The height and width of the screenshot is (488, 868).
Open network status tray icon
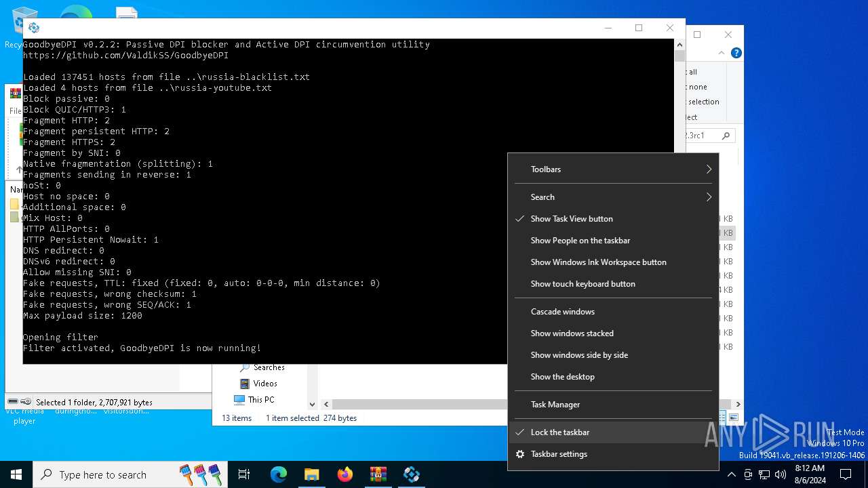pos(764,474)
